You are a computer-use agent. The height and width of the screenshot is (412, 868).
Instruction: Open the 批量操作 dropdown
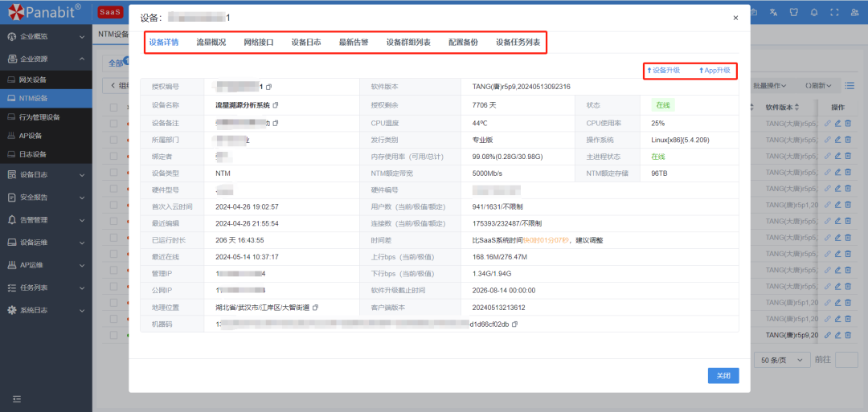(770, 86)
